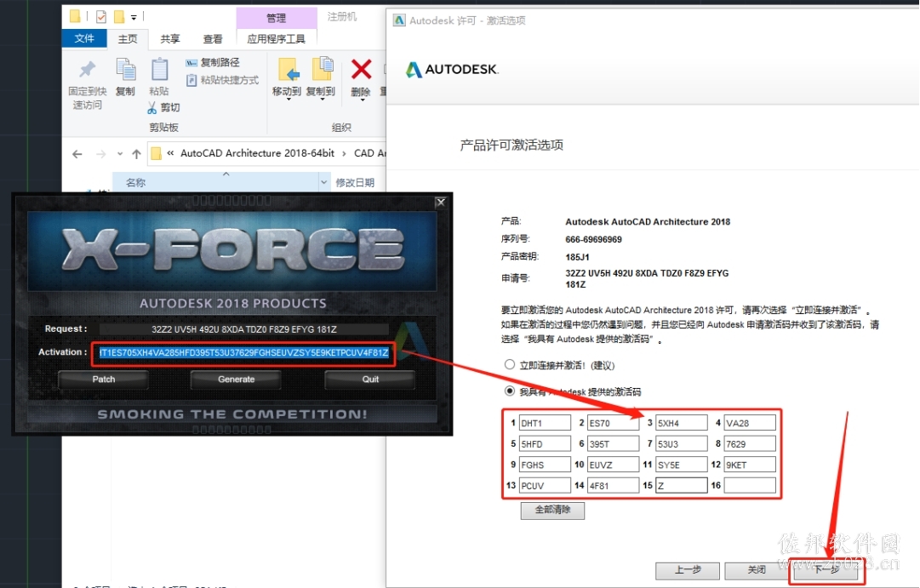Click the Patch button in X-Force
This screenshot has width=920, height=588.
tap(103, 380)
